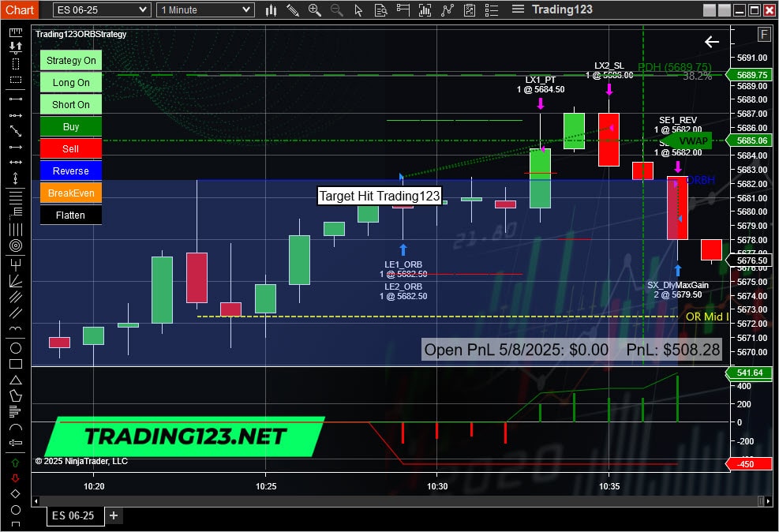Viewport: 779px width, 532px height.
Task: Select the ruler drawing tool
Action: (x=16, y=32)
